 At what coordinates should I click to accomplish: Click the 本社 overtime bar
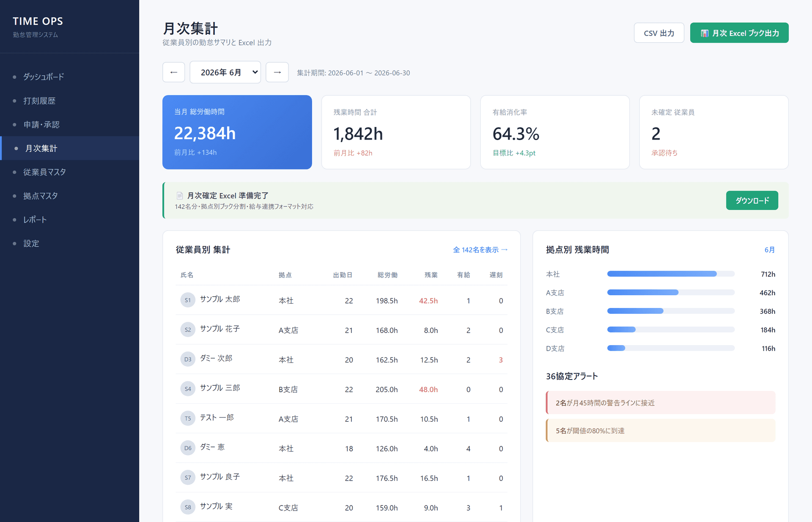point(671,274)
